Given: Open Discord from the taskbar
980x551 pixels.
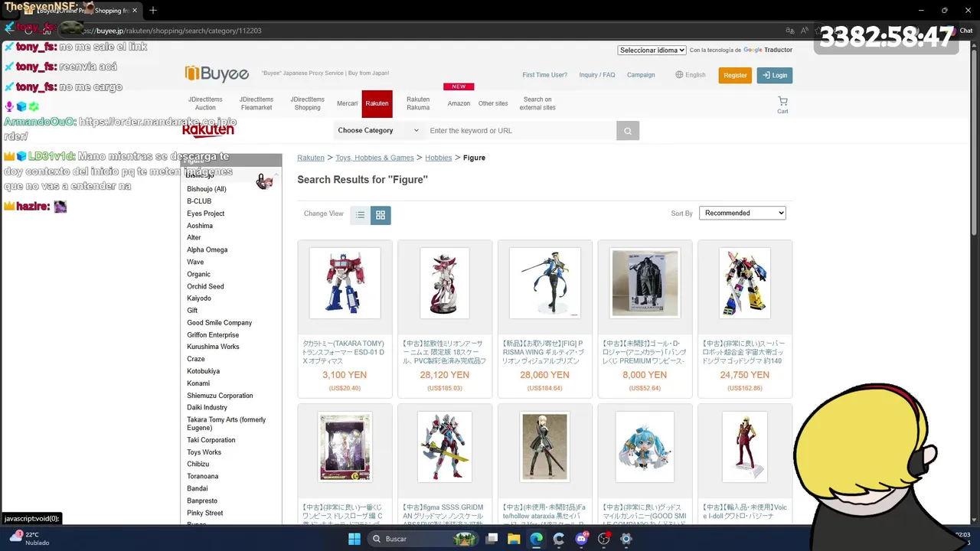Looking at the screenshot, I should point(581,539).
